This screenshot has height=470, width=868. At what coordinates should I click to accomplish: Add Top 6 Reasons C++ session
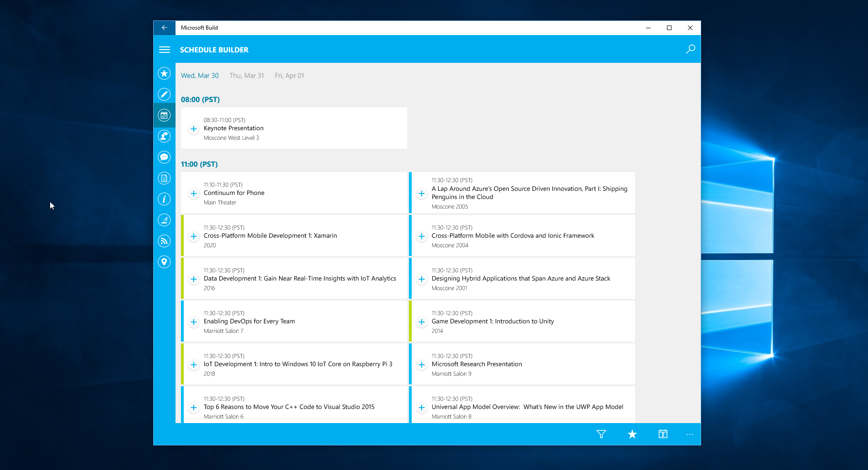[x=194, y=408]
